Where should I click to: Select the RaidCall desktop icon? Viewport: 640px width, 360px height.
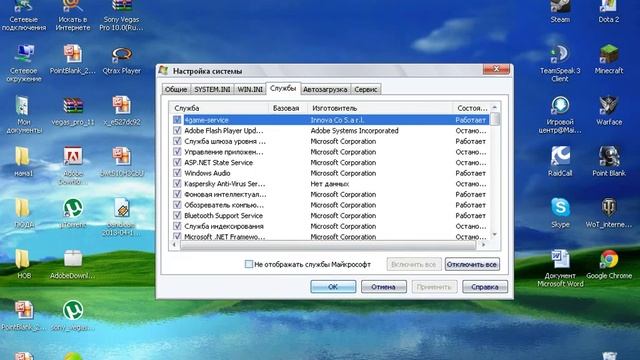pos(560,162)
